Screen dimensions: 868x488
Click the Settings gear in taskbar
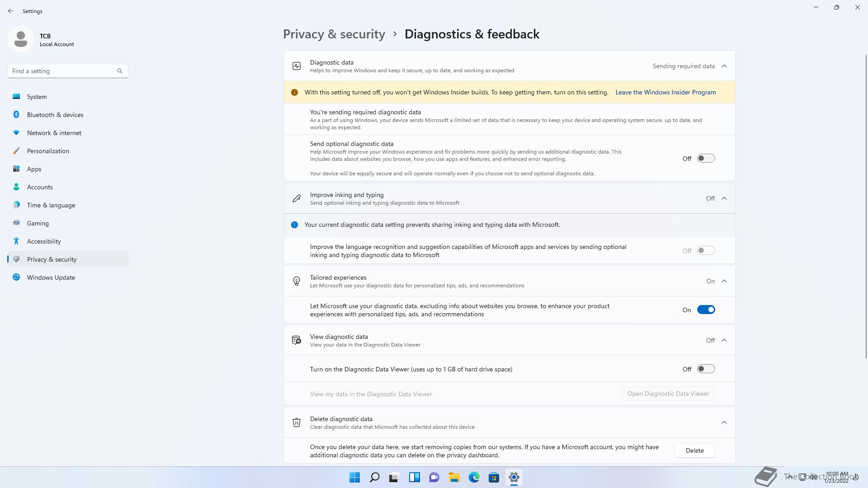coord(514,477)
